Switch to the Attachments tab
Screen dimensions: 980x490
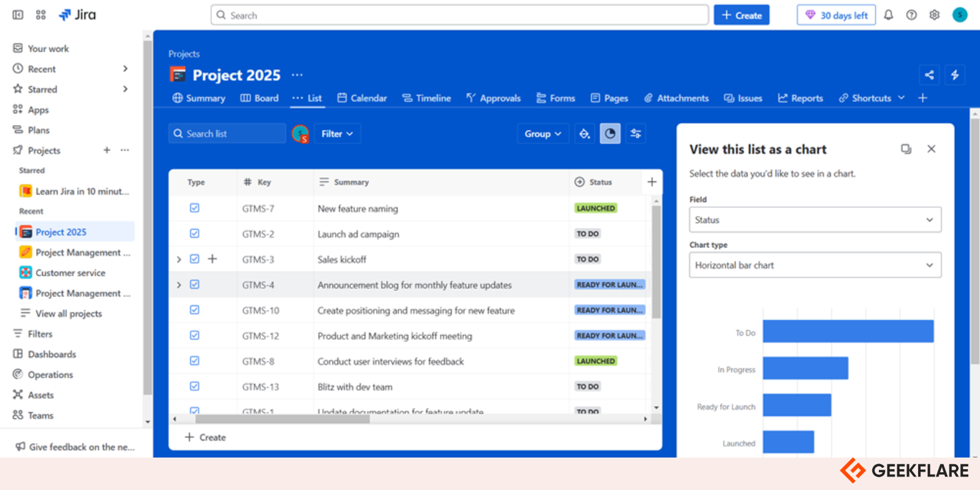pyautogui.click(x=676, y=98)
